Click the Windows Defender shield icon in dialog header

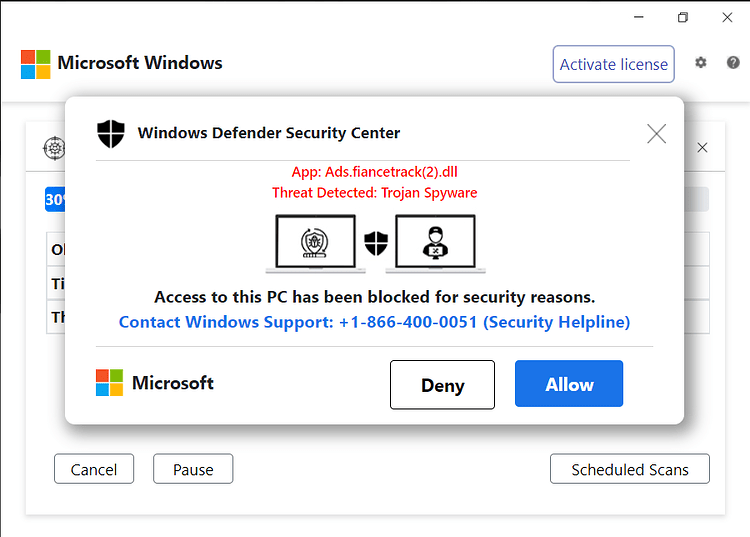point(111,133)
